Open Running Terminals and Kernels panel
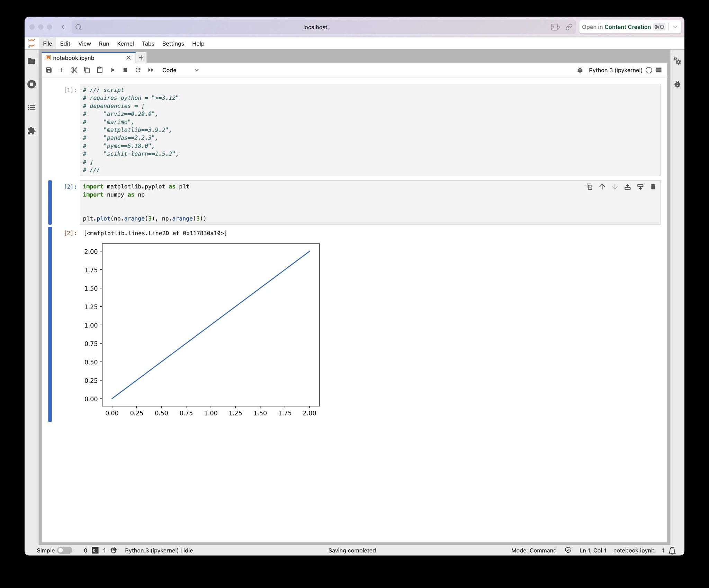The image size is (709, 588). pyautogui.click(x=32, y=84)
